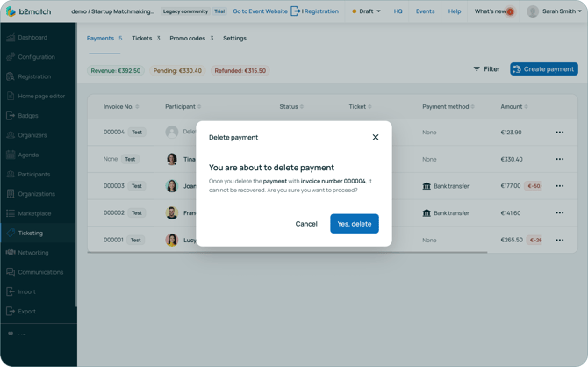This screenshot has width=588, height=367.
Task: Sort by Payment method column
Action: (x=448, y=106)
